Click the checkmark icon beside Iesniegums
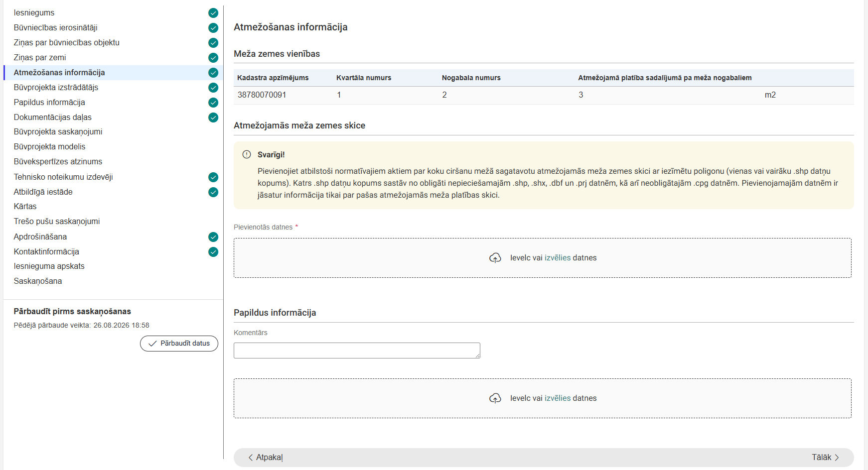 click(213, 13)
